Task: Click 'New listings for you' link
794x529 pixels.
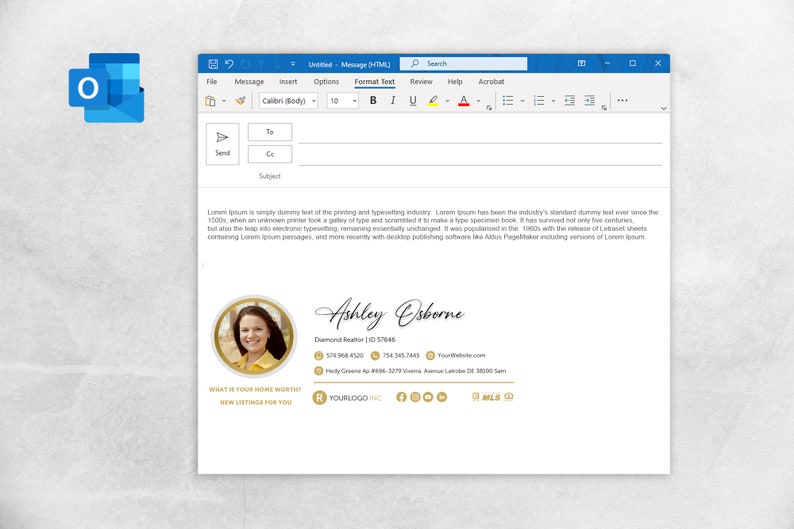Action: (x=256, y=402)
